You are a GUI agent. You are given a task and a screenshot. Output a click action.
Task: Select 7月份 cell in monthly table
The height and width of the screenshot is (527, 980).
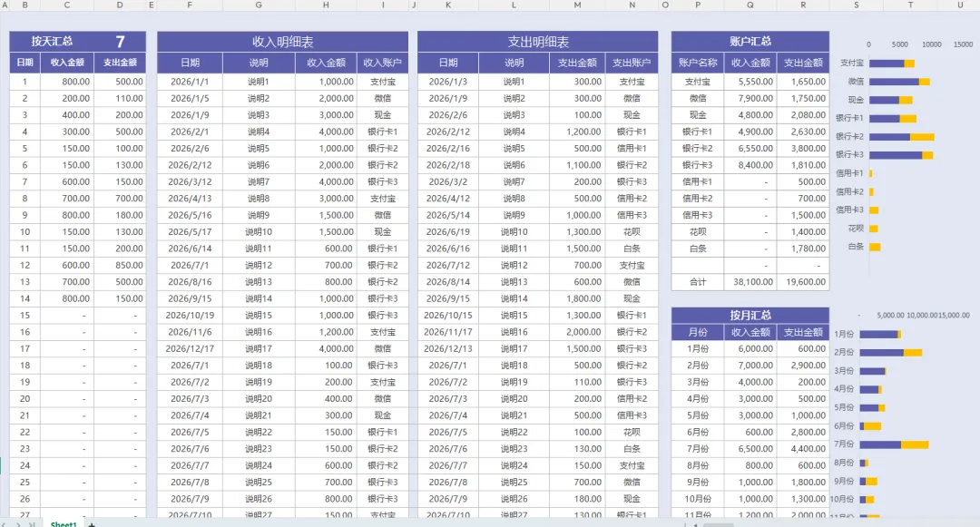pos(698,448)
